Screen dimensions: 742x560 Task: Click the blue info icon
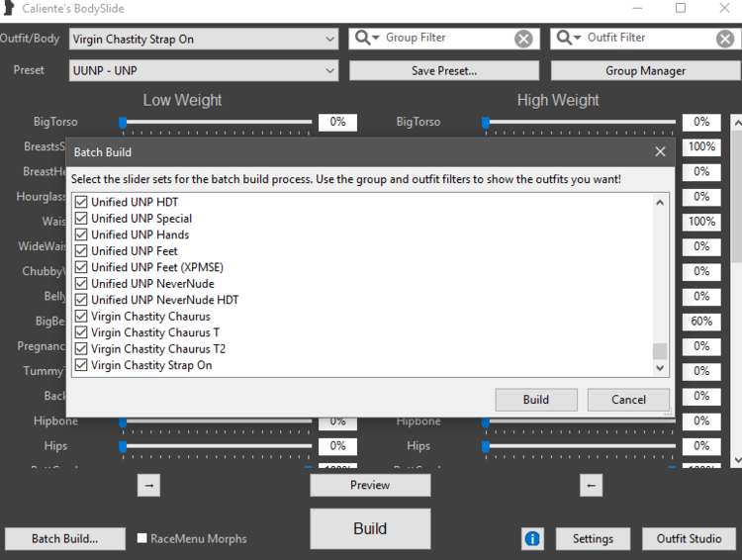point(532,538)
